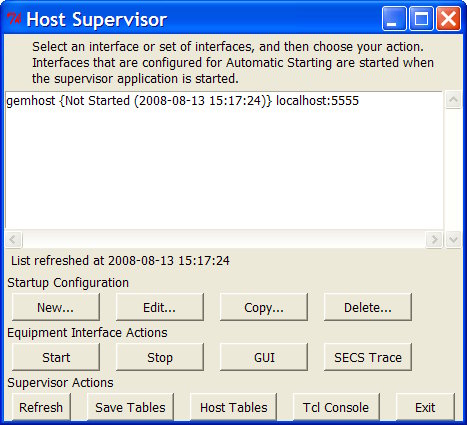
Task: Click the scroll up arrow on list
Action: click(x=453, y=100)
